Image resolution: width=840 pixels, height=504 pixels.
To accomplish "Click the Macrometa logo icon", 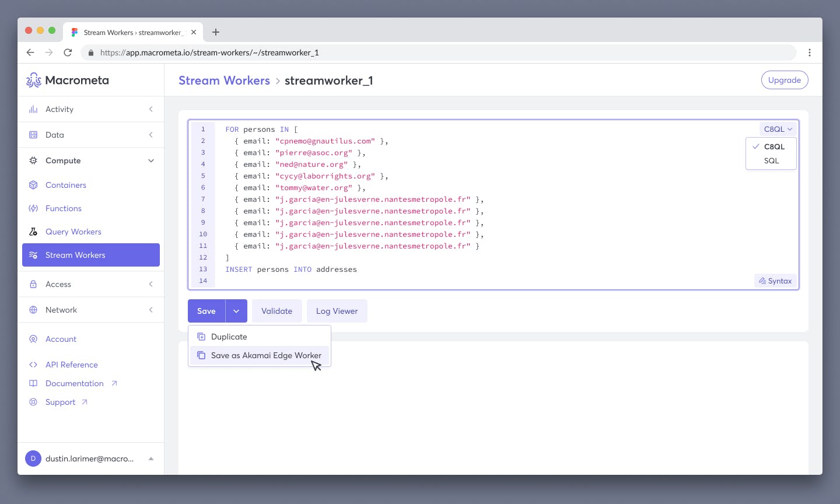I will (x=34, y=80).
